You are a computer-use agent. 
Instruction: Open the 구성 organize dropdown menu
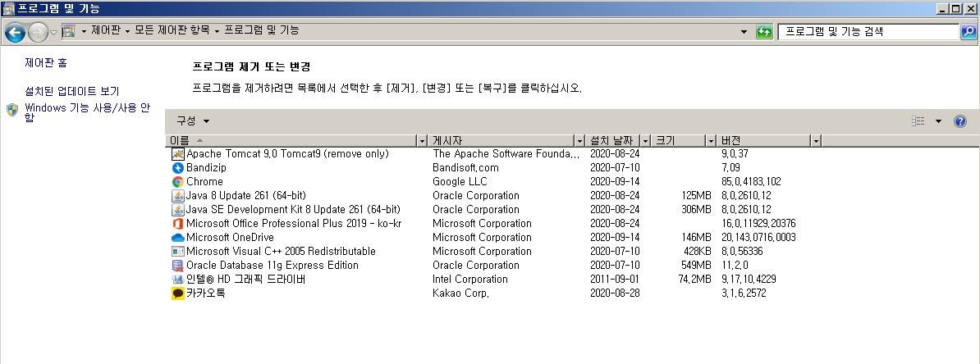point(193,121)
